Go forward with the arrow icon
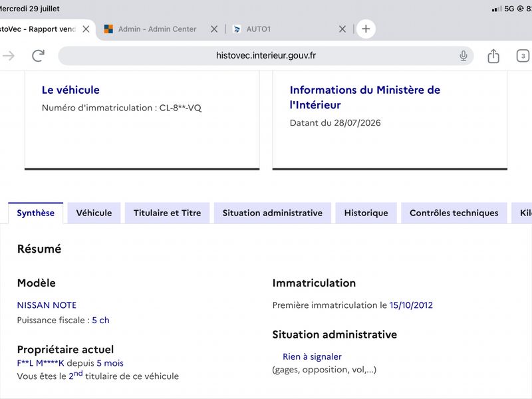 9,56
